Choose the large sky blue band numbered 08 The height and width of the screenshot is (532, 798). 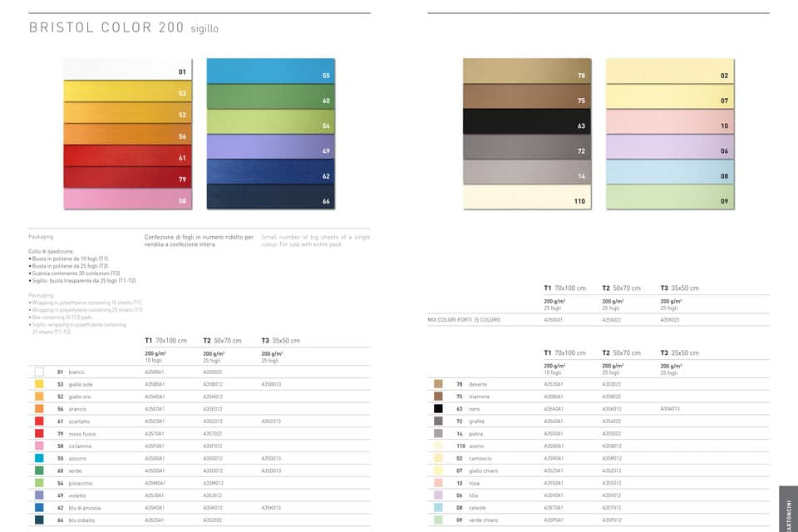[670, 171]
